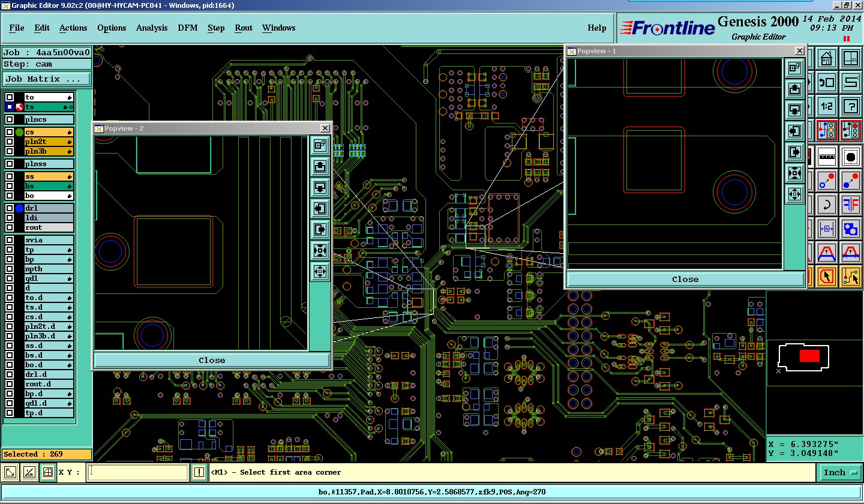
Task: Click the home view icon
Action: [x=827, y=59]
